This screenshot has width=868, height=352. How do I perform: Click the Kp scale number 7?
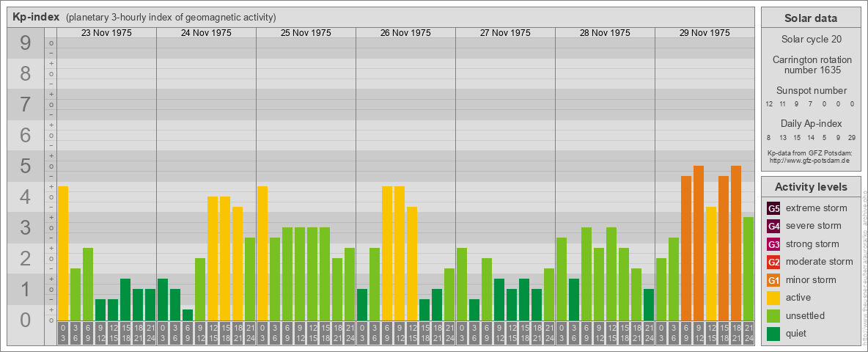pyautogui.click(x=26, y=105)
